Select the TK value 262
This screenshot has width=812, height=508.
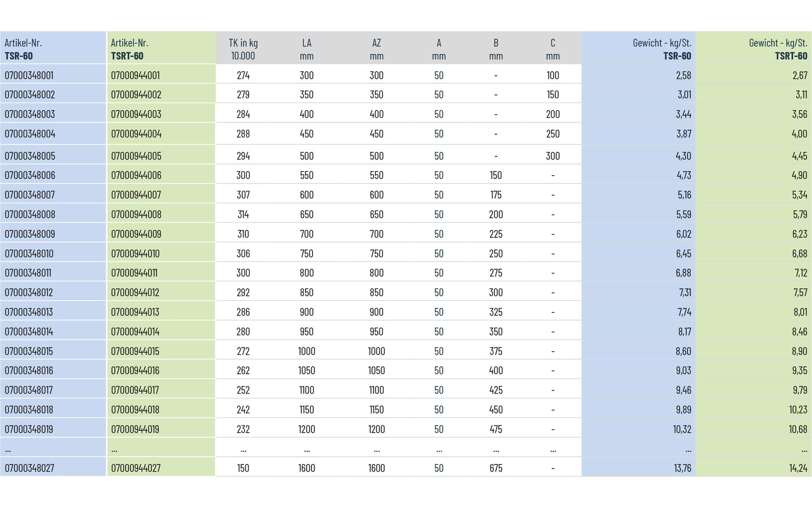pos(243,371)
